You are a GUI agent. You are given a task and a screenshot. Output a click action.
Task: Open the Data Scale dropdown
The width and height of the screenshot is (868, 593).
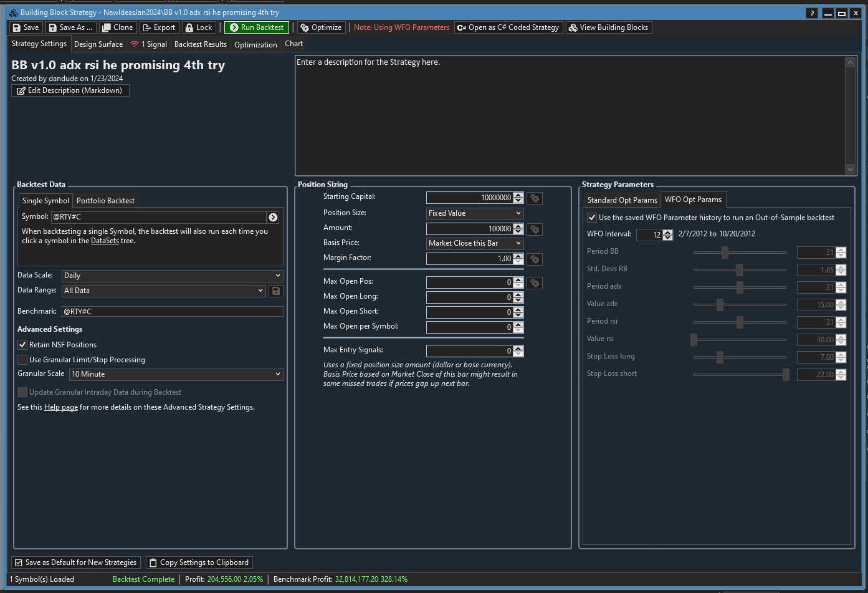[172, 276]
